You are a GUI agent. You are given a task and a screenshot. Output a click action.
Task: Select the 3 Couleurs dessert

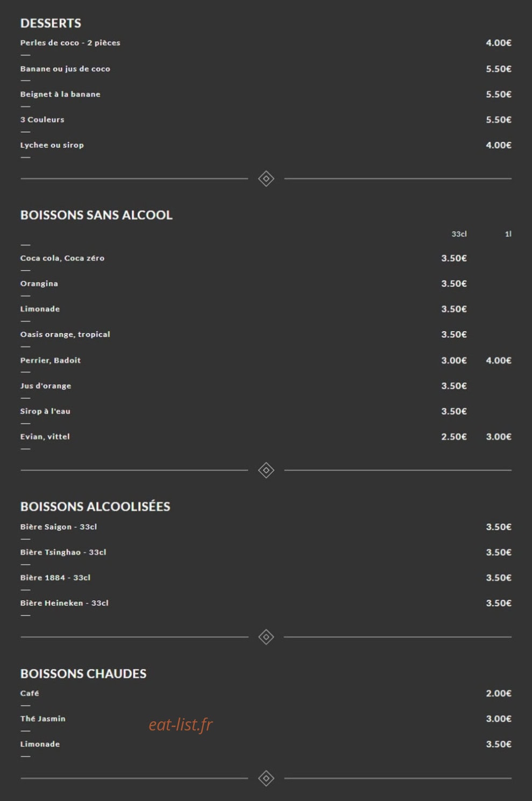click(42, 120)
